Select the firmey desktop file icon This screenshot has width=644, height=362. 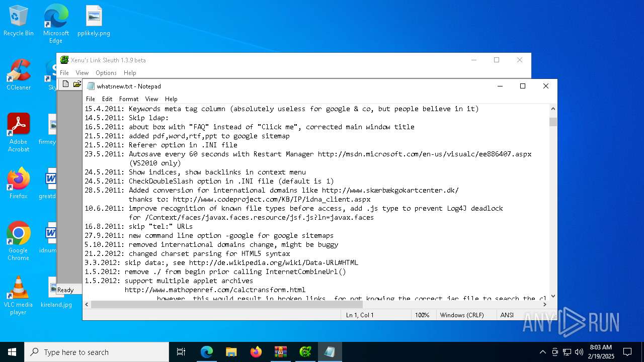49,129
